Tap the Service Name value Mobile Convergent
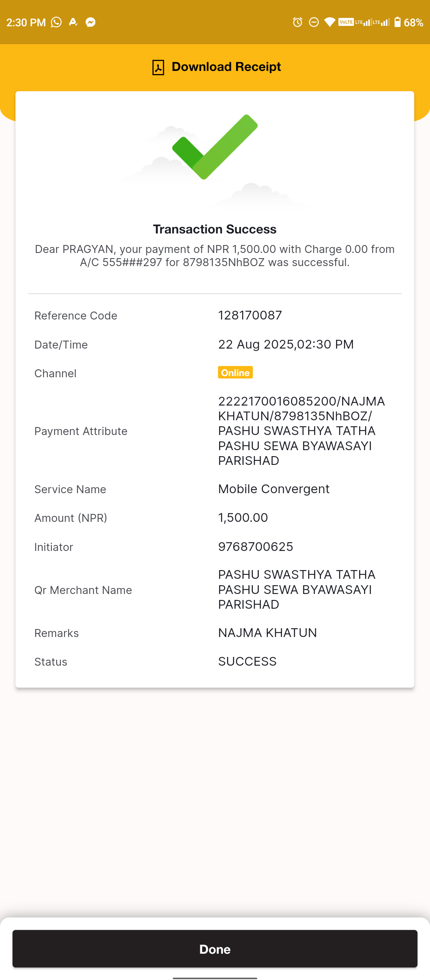The image size is (430, 980). [x=274, y=489]
